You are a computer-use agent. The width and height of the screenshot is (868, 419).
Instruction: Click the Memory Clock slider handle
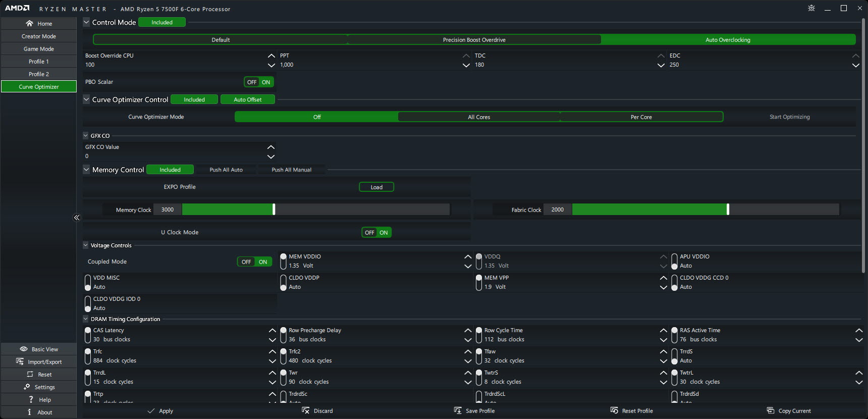(x=274, y=210)
